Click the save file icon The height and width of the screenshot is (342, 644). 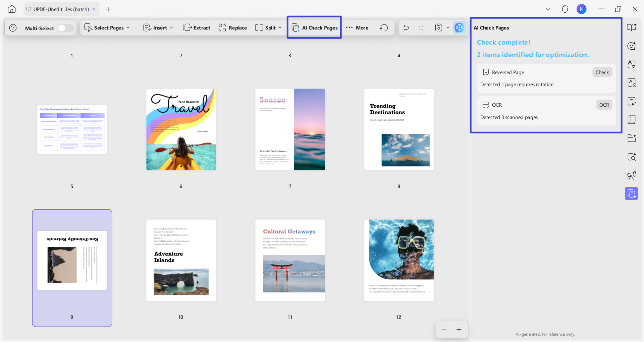[439, 27]
